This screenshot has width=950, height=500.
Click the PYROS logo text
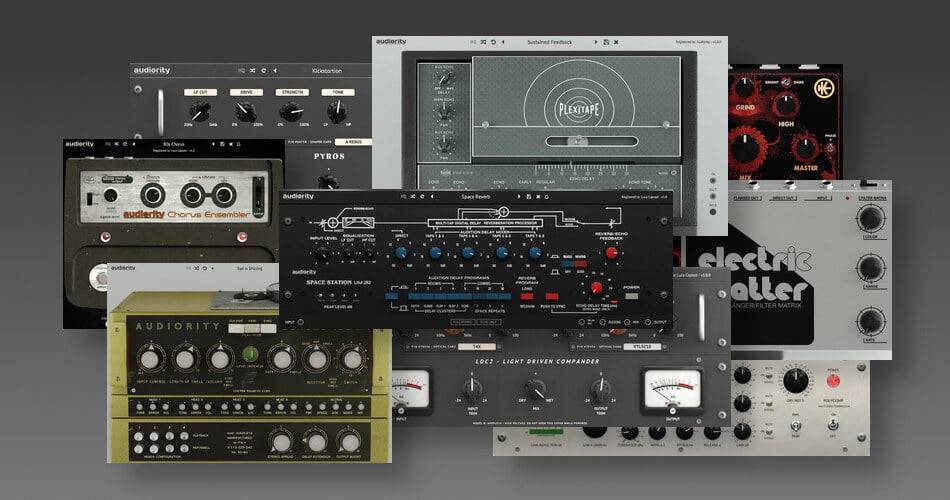tap(329, 156)
